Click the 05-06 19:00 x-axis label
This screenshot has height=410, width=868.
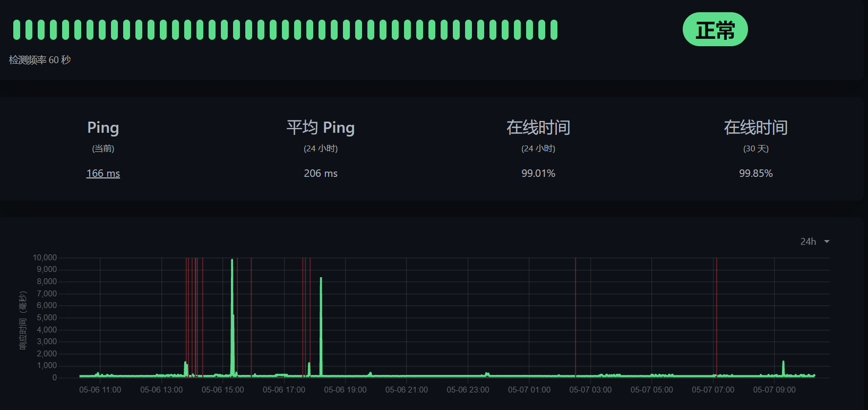click(346, 390)
